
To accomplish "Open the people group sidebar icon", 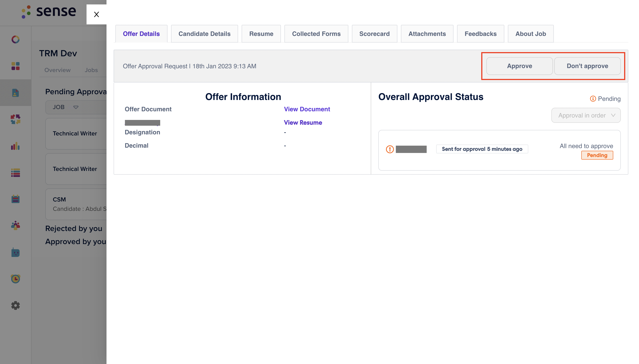I will tap(16, 225).
